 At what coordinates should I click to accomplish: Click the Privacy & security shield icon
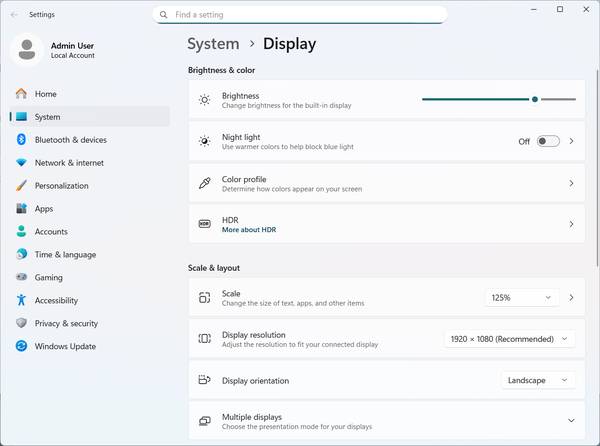pyautogui.click(x=21, y=323)
